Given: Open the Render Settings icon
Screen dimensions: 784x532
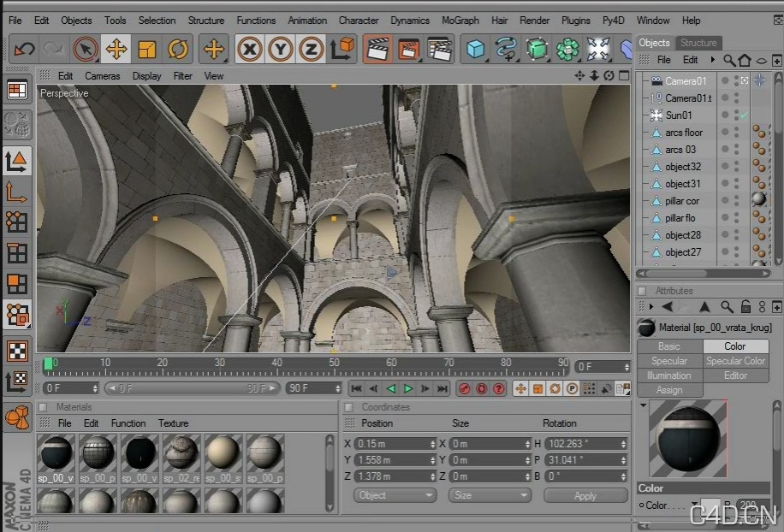Looking at the screenshot, I should [439, 49].
